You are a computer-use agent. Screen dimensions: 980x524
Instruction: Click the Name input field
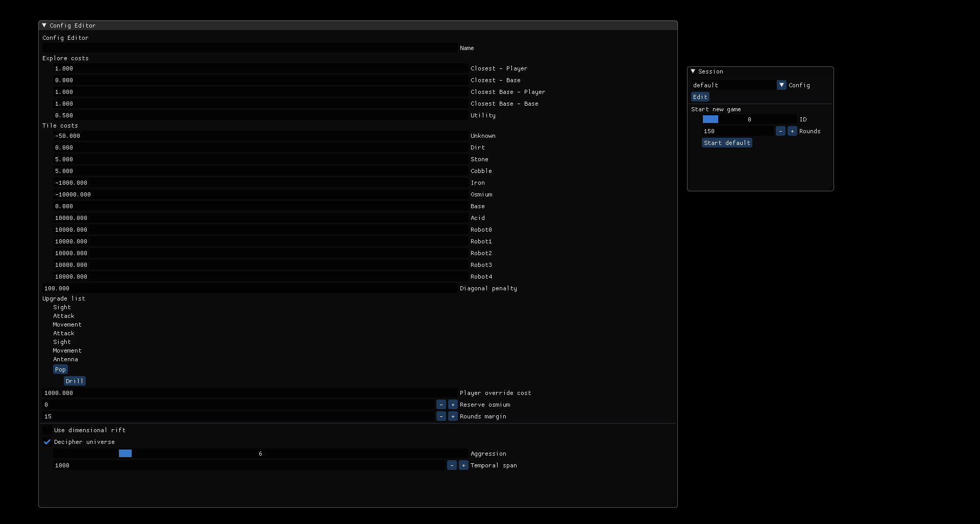[250, 47]
